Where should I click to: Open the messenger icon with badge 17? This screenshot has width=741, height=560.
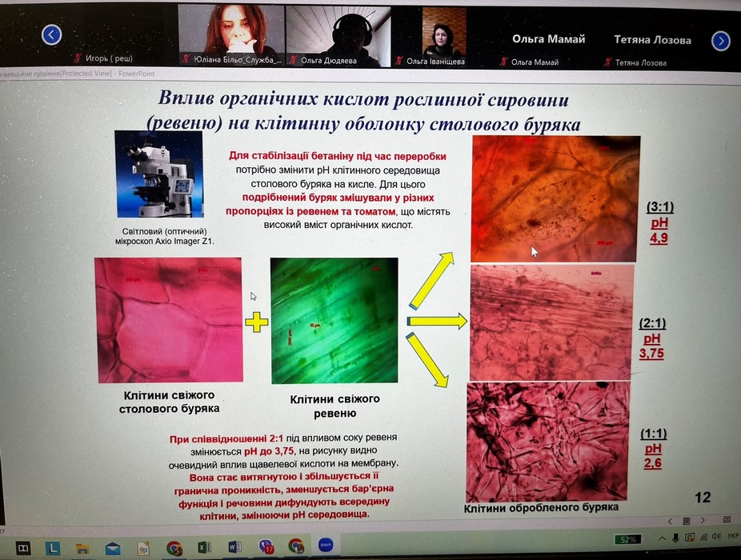[x=266, y=547]
